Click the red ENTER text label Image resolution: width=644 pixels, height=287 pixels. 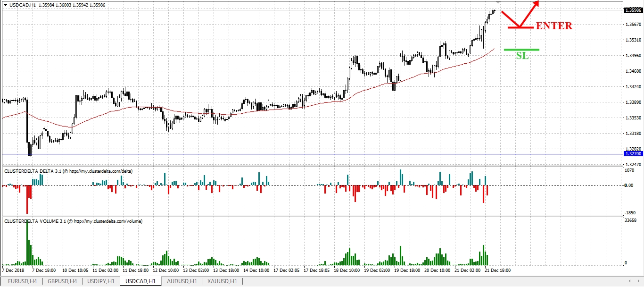click(554, 26)
